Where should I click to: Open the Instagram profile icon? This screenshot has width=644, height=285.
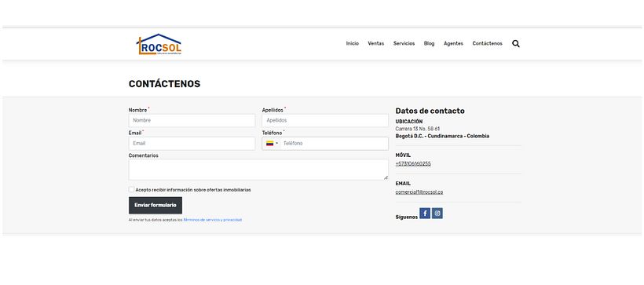pyautogui.click(x=437, y=213)
